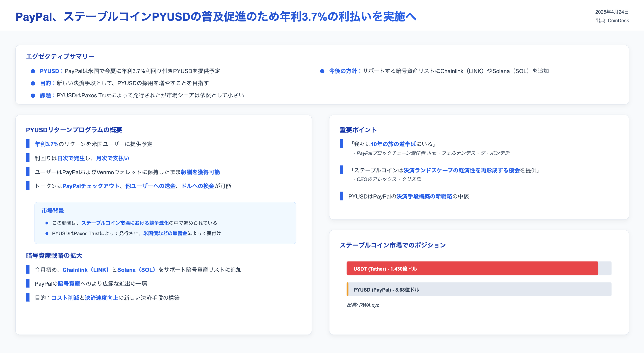Select the highlighted Chainlink（LINK）text link
The image size is (644, 353).
pos(86,270)
